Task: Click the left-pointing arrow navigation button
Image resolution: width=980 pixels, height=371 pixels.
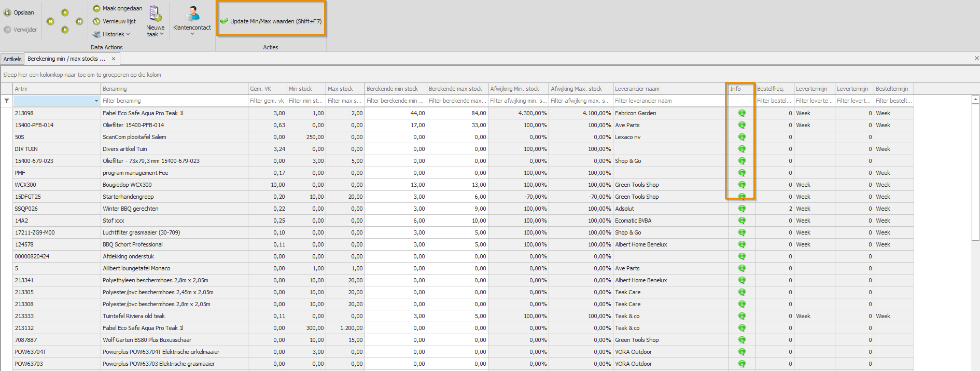Action: [65, 12]
